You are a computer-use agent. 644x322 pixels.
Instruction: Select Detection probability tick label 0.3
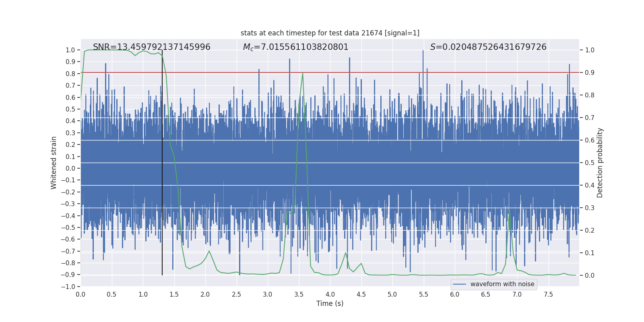pos(590,208)
